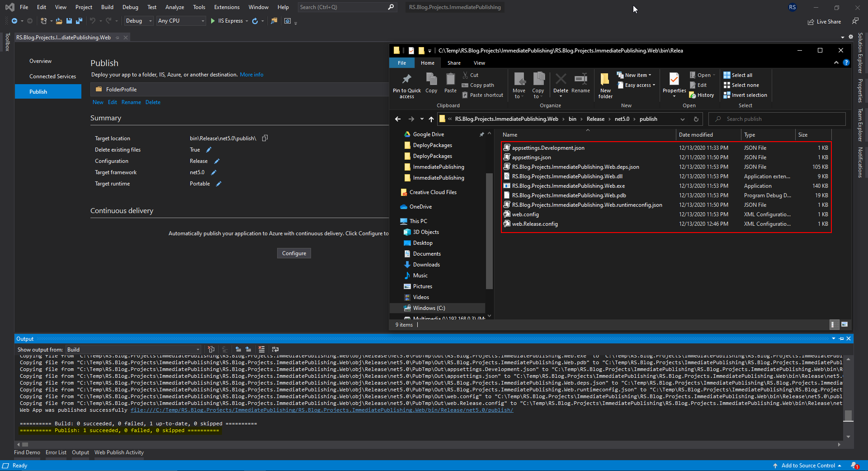Click Output vertical scrollbar thumb
Screen dimensions: 868x471
coord(848,415)
